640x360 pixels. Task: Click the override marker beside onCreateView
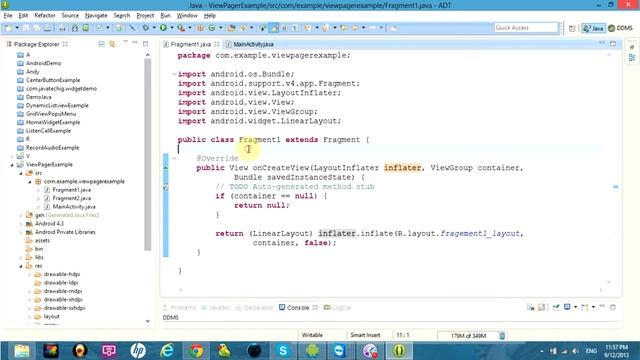tap(166, 168)
